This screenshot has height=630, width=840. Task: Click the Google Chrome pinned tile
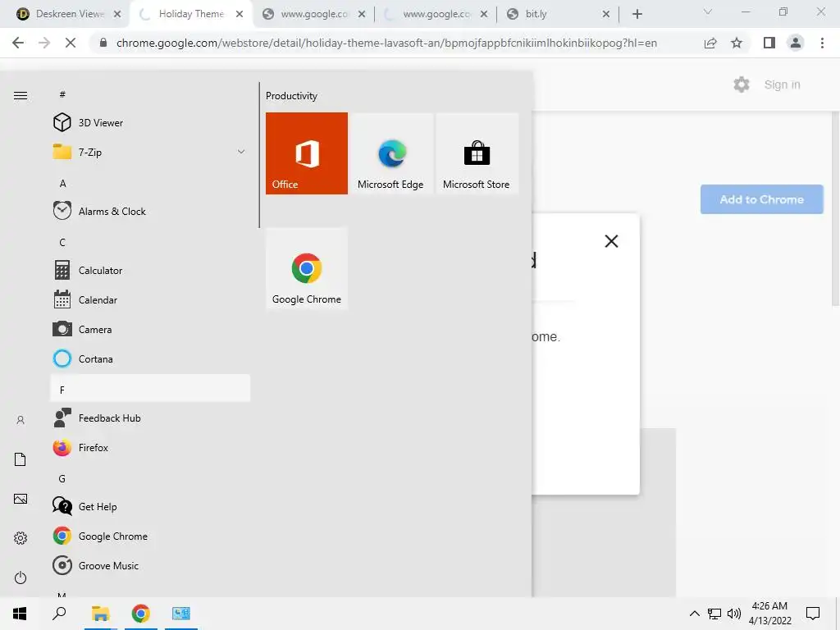pyautogui.click(x=307, y=268)
